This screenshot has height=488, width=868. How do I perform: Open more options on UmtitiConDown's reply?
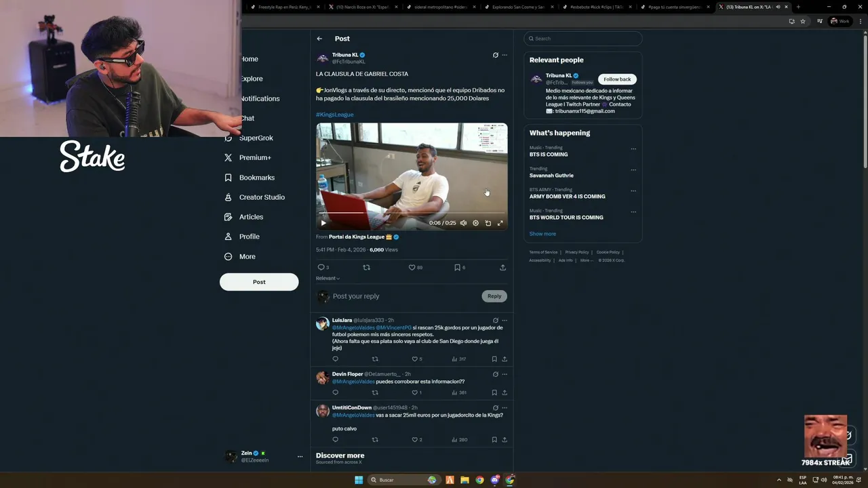(504, 408)
